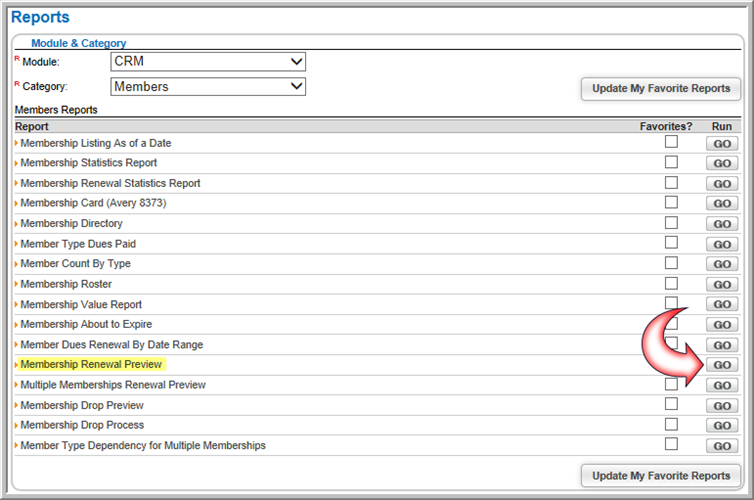The height and width of the screenshot is (500, 754).
Task: Check favorite for Membership Statistics Report
Action: 671,162
